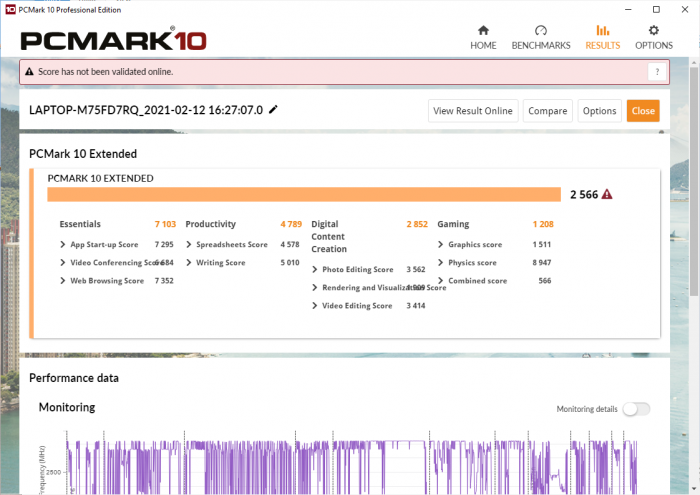700x495 pixels.
Task: Expand Physics score details
Action: pyautogui.click(x=441, y=262)
